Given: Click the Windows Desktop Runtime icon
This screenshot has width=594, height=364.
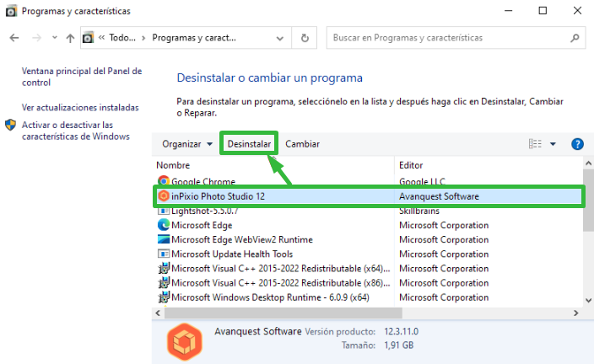Looking at the screenshot, I should [x=164, y=297].
